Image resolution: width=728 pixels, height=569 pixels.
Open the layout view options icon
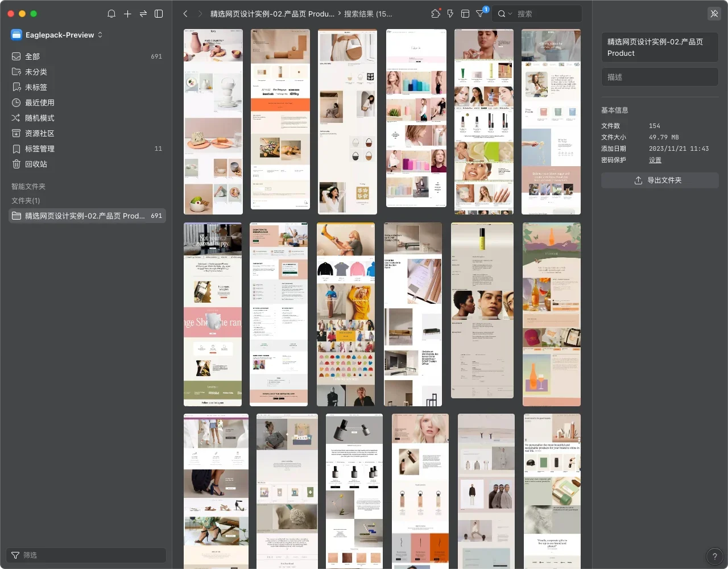click(465, 14)
